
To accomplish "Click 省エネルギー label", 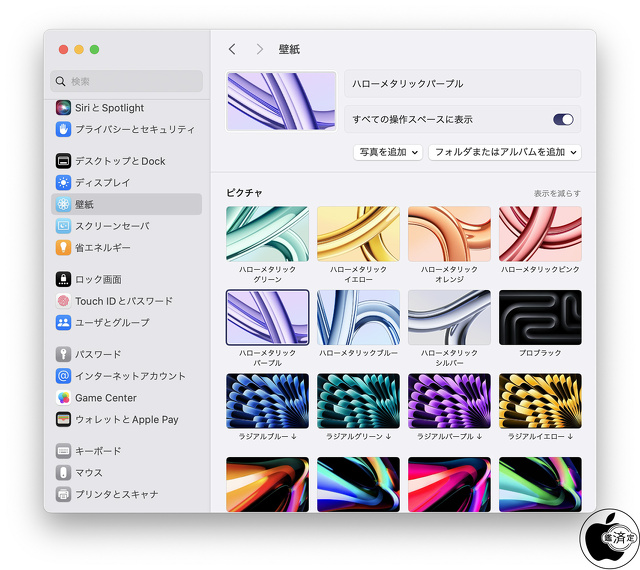I will click(x=103, y=248).
